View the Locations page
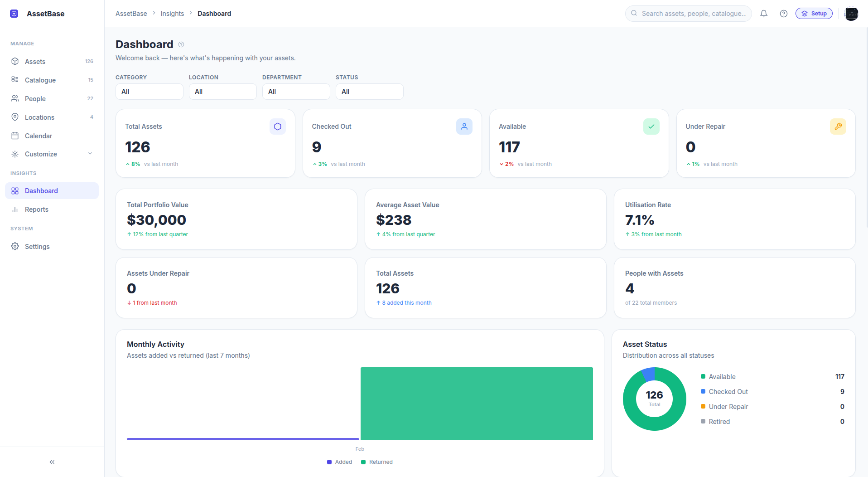Screen dimensions: 868x477 click(x=40, y=117)
